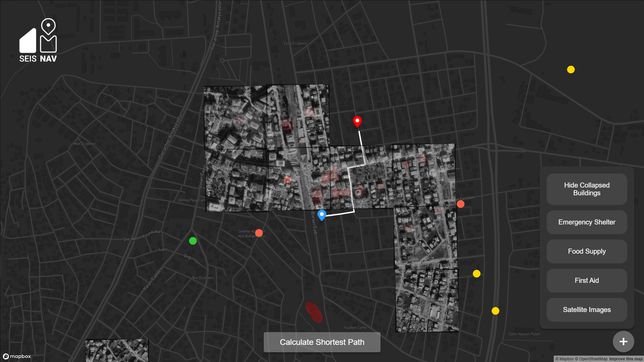Click the dark red collapsed area near İrşadiye Camii
The height and width of the screenshot is (362, 644).
click(x=314, y=312)
